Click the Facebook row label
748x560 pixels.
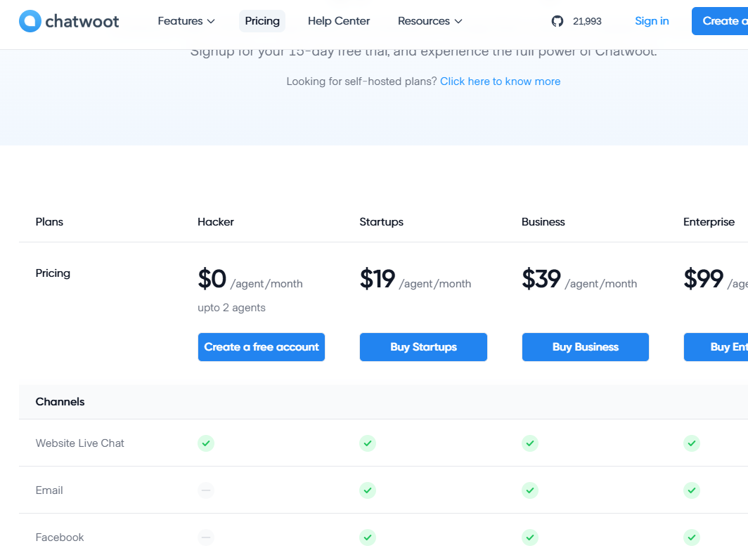[x=60, y=538]
